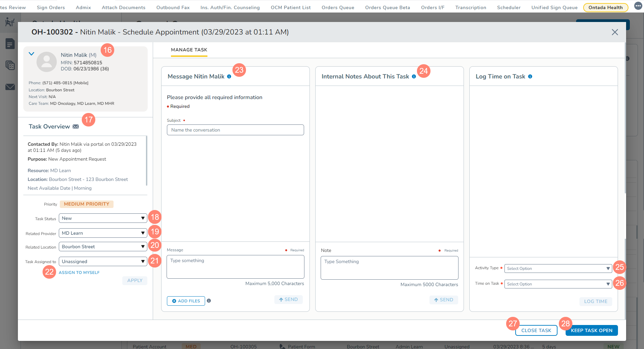Open the Task Status dropdown
This screenshot has height=349, width=644.
tap(103, 218)
